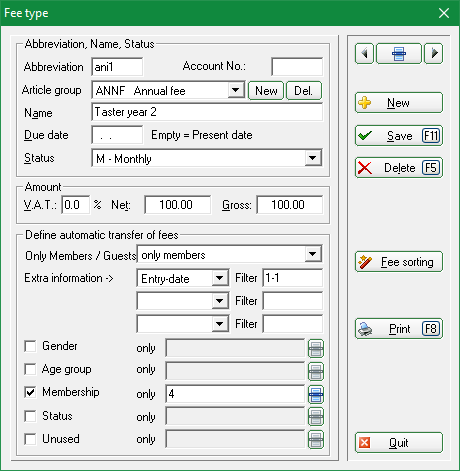Image resolution: width=460 pixels, height=471 pixels.
Task: Click the Print F8 button
Action: click(x=399, y=329)
